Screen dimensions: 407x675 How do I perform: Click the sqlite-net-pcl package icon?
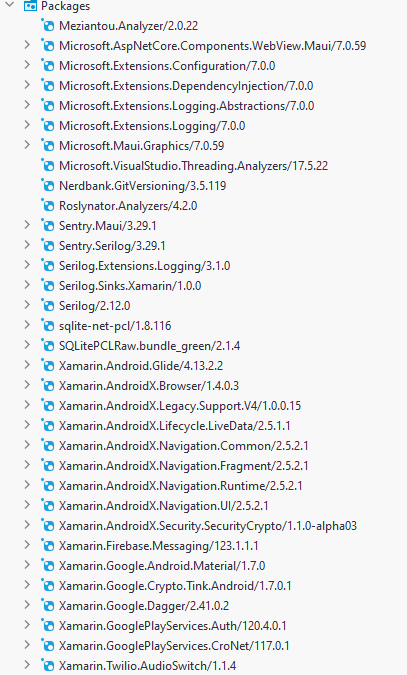[x=48, y=325]
